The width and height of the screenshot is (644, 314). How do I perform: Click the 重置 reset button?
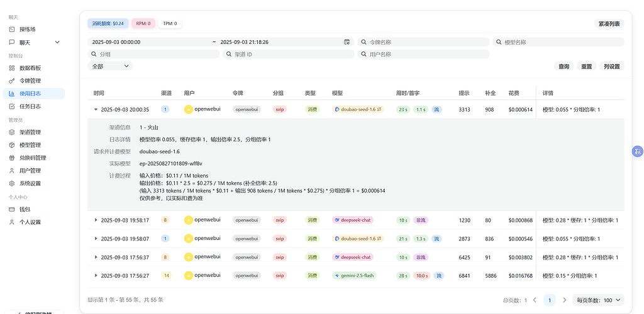click(587, 67)
